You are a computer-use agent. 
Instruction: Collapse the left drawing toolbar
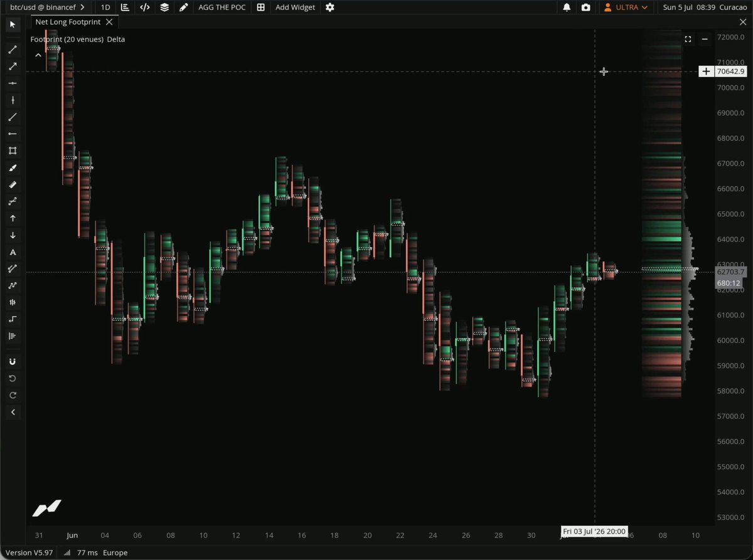(x=13, y=413)
